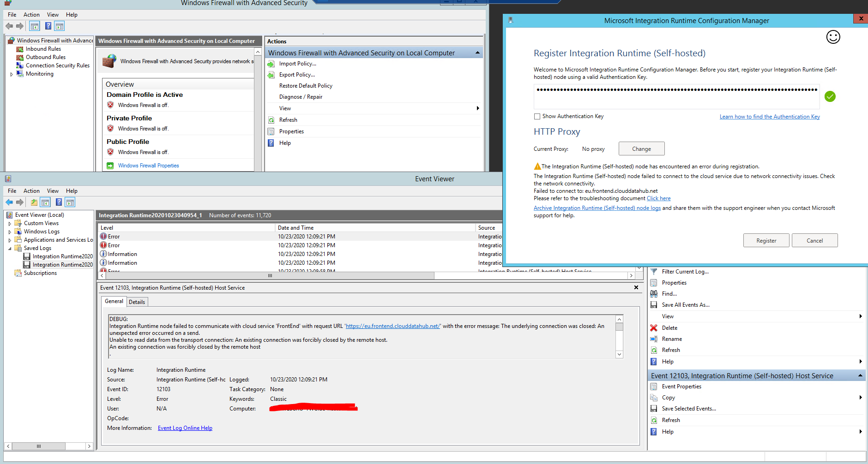Switch to the Details tab
868x464 pixels.
(137, 302)
